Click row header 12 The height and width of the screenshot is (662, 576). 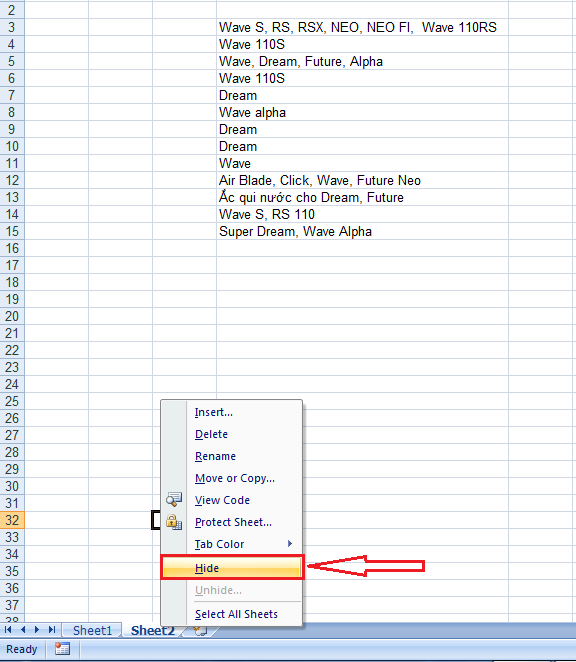click(12, 180)
